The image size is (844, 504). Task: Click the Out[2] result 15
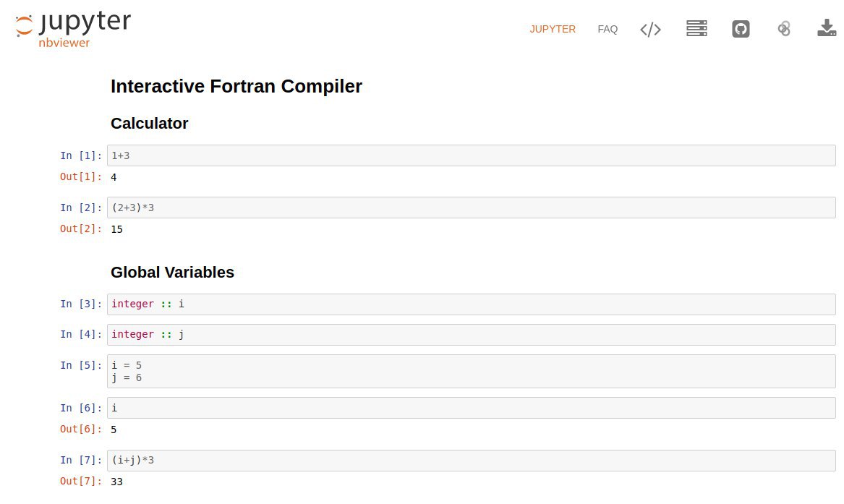pos(117,229)
